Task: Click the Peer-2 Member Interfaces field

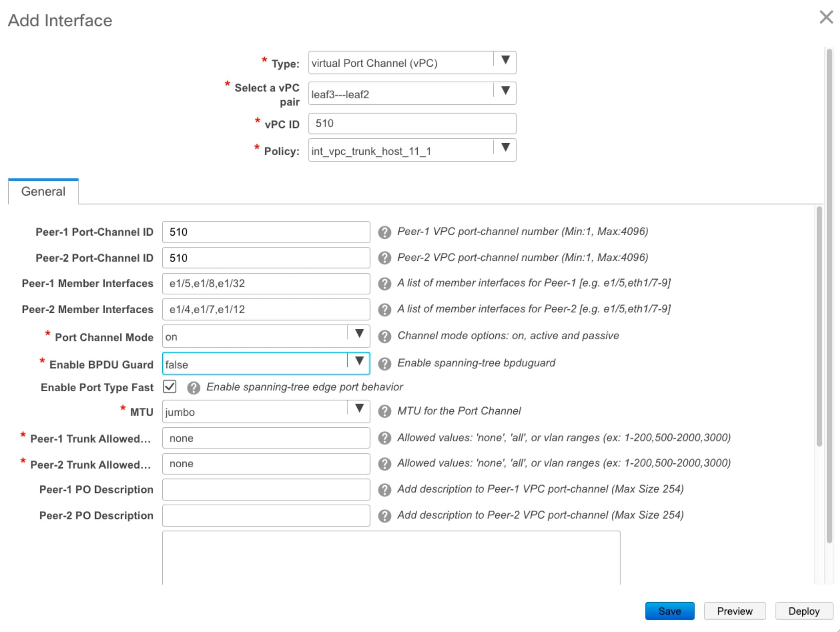Action: 266,309
